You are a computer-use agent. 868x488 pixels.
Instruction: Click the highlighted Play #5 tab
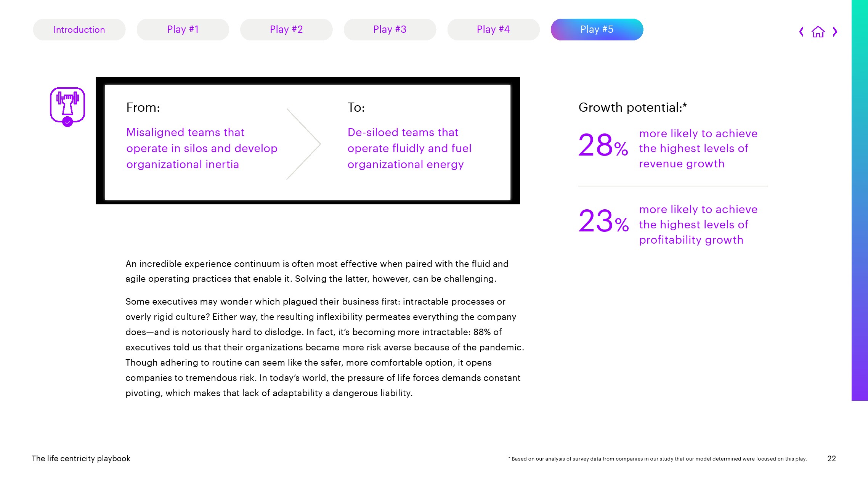point(597,30)
